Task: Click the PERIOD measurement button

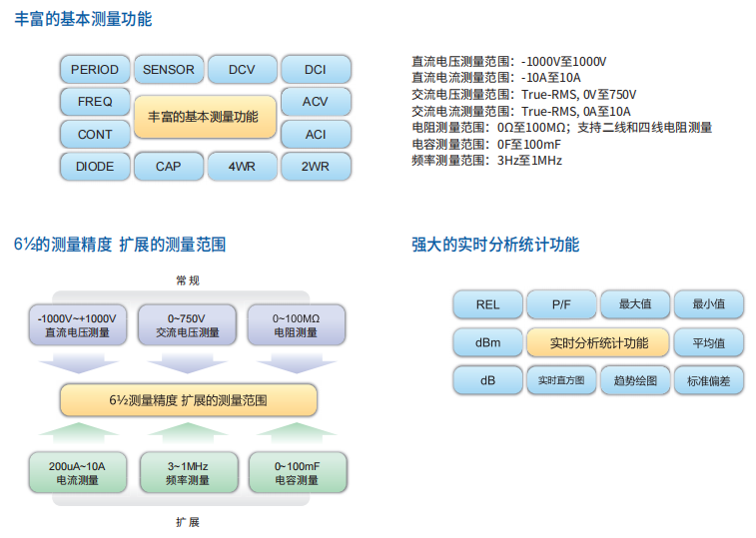Action: point(95,70)
